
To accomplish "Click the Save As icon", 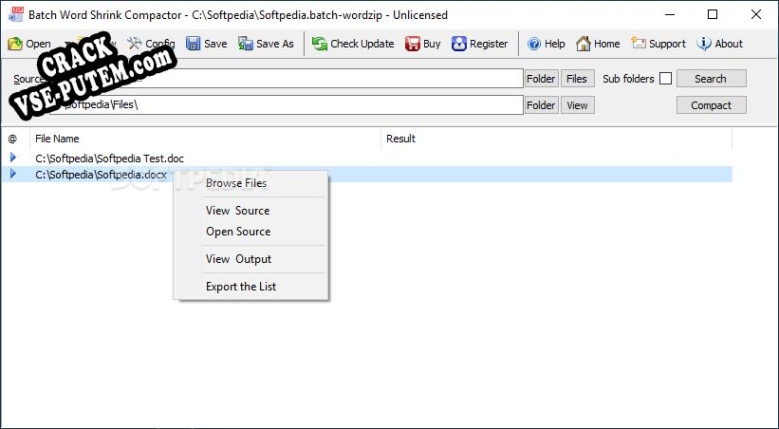I will coord(245,44).
